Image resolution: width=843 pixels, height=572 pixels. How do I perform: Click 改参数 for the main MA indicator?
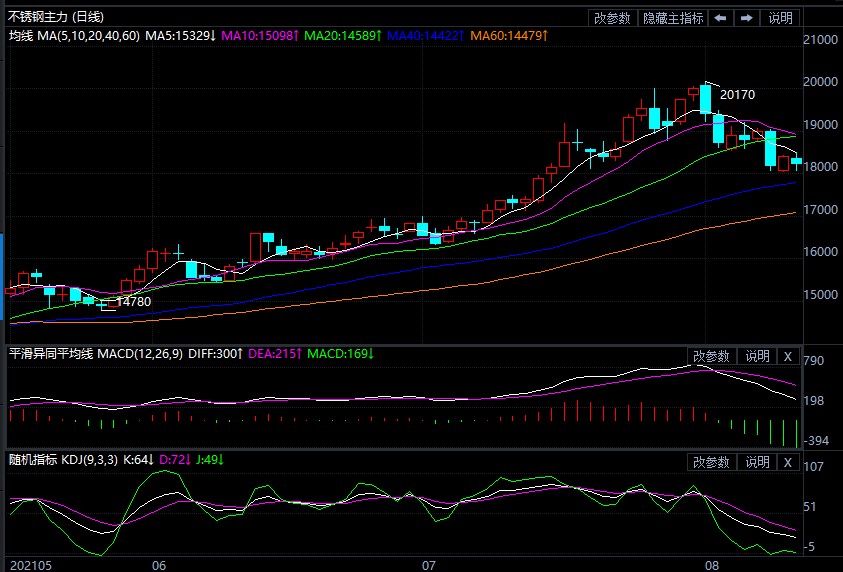click(x=612, y=18)
